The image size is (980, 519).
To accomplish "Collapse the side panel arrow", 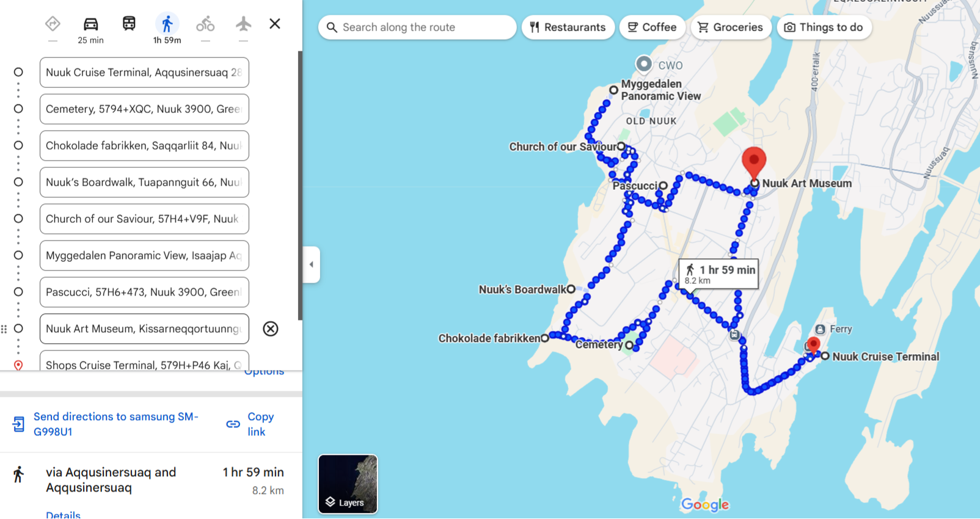I will (x=311, y=264).
